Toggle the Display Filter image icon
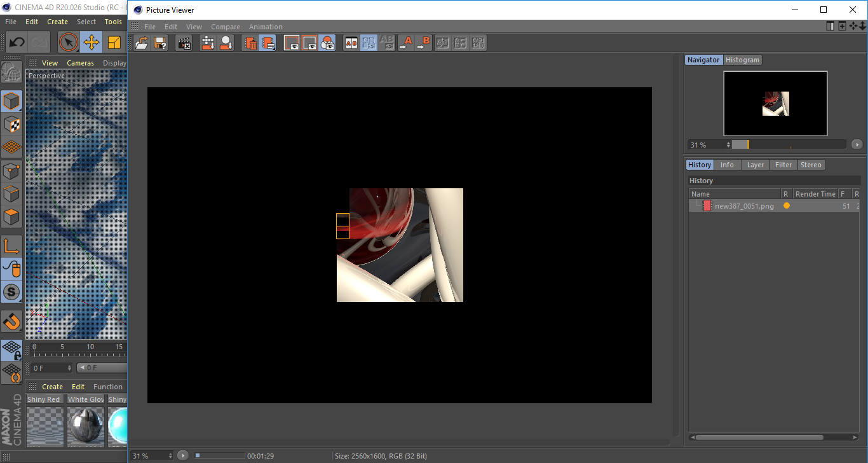This screenshot has height=463, width=868. (x=292, y=43)
